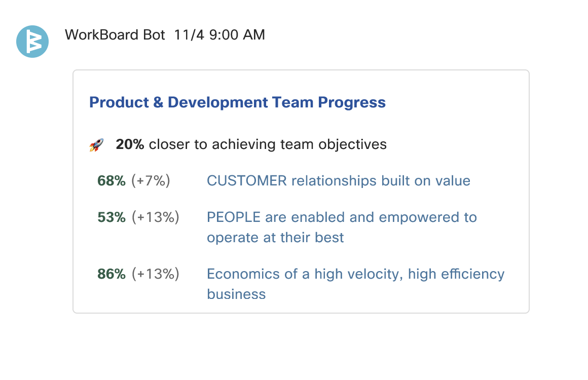Click the (+7%) change indicator

(151, 181)
